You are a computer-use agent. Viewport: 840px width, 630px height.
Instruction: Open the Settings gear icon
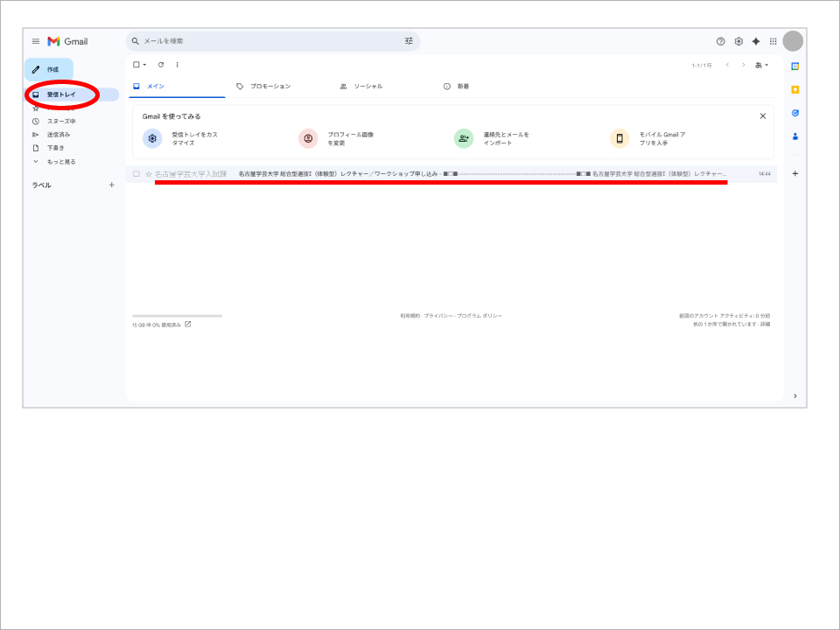(x=738, y=41)
